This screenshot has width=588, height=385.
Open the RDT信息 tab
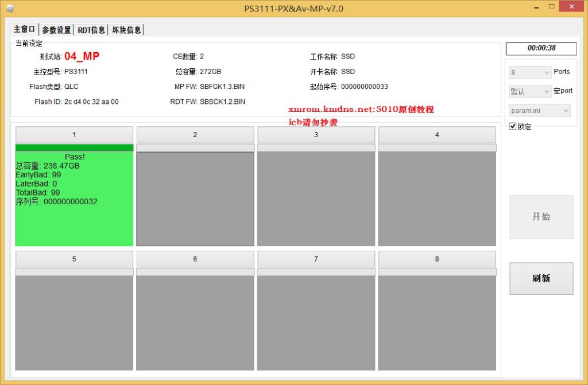[x=91, y=30]
